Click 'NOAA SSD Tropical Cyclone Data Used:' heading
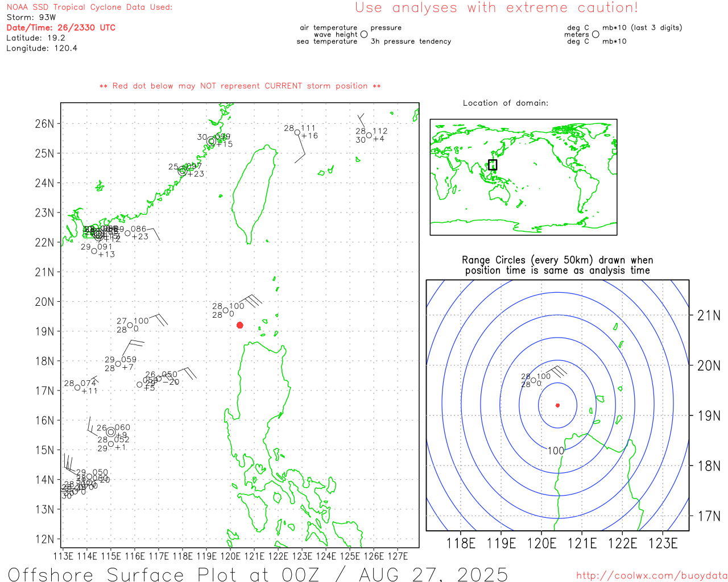Image resolution: width=728 pixels, height=582 pixels. 89,7
